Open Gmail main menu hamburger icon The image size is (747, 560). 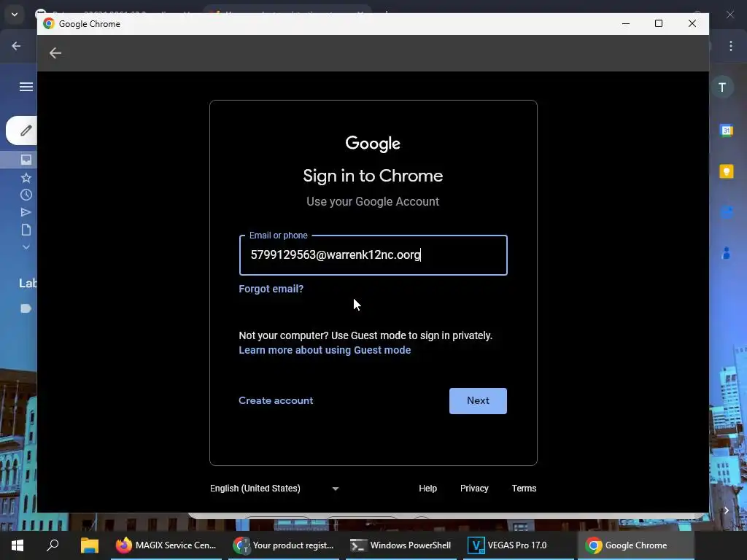(26, 87)
